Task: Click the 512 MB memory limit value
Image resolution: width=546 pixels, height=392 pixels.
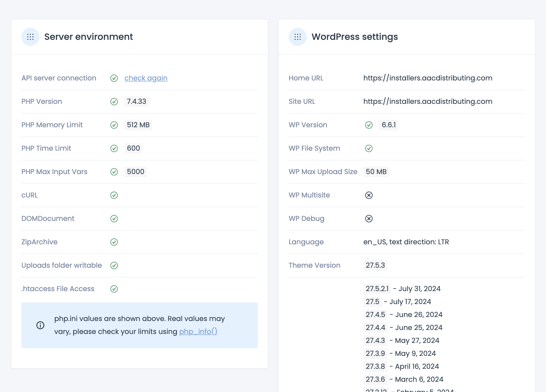Action: click(138, 125)
